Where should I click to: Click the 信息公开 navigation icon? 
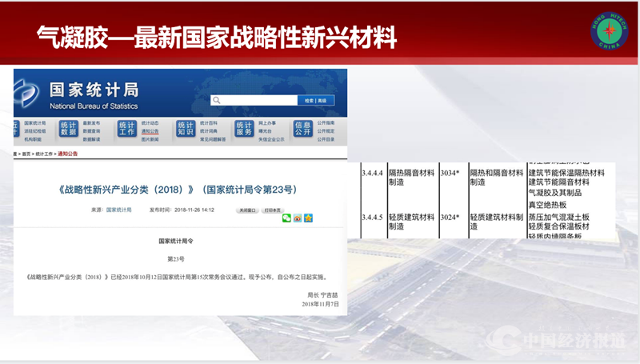[x=303, y=129]
